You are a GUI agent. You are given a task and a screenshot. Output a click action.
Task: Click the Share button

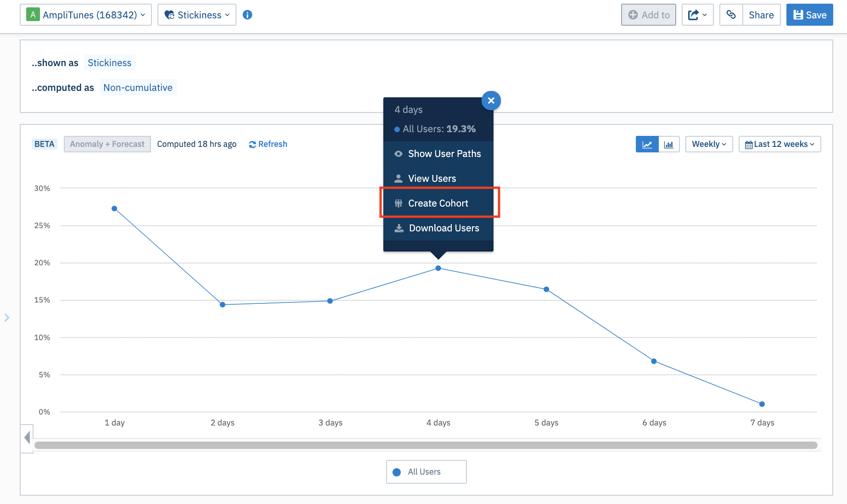click(761, 15)
